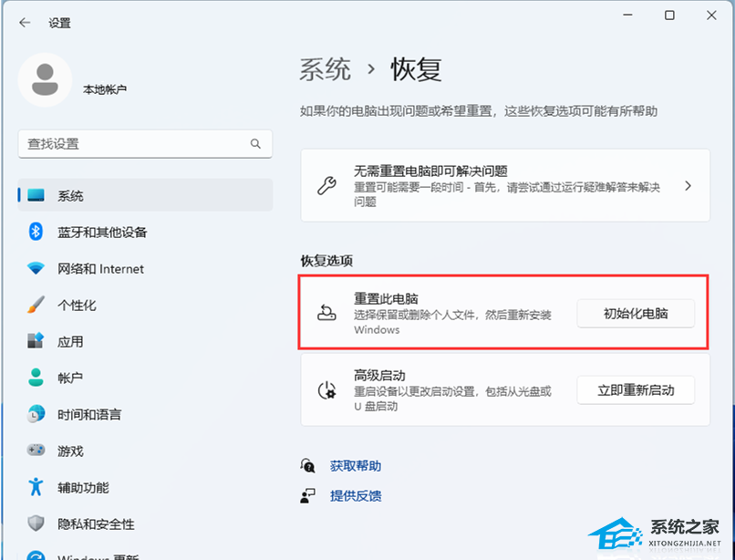This screenshot has height=560, width=735.
Task: Click the 高级启动 title text
Action: click(x=379, y=375)
